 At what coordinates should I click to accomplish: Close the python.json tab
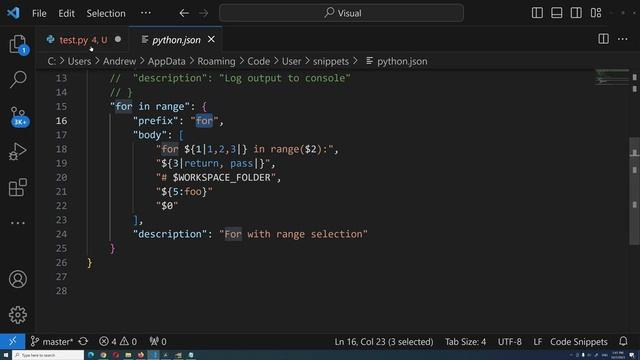[x=211, y=39]
